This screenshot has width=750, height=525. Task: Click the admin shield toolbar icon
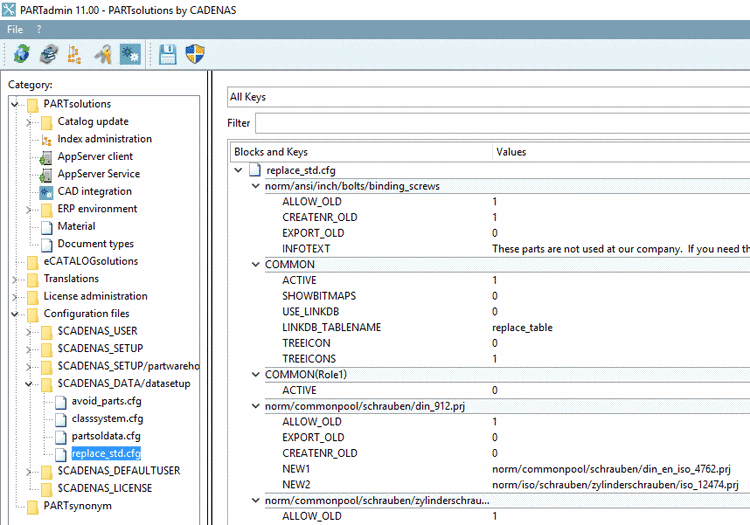196,55
